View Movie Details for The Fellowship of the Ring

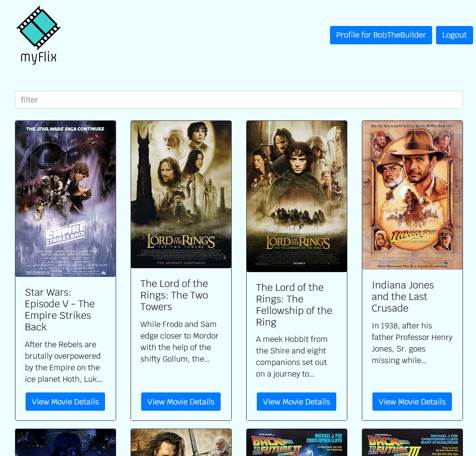click(x=296, y=401)
